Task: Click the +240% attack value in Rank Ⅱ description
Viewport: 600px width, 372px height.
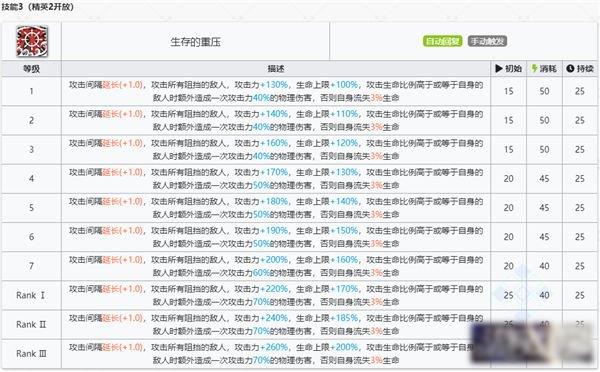Action: (x=274, y=318)
